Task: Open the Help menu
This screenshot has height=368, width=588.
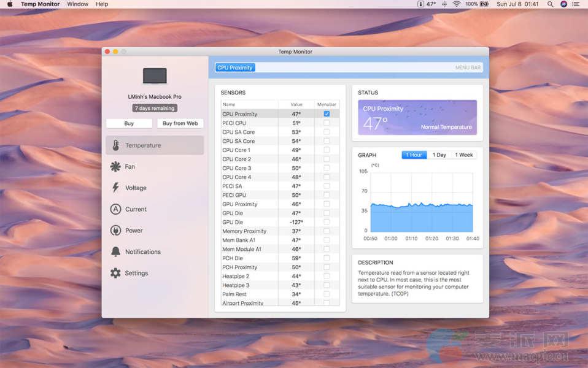Action: coord(102,4)
